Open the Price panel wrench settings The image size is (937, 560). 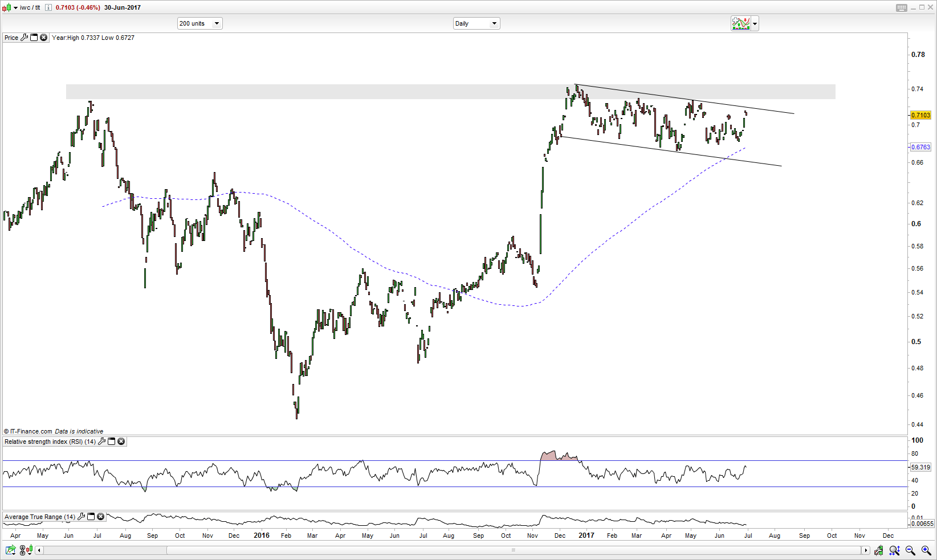coord(24,38)
